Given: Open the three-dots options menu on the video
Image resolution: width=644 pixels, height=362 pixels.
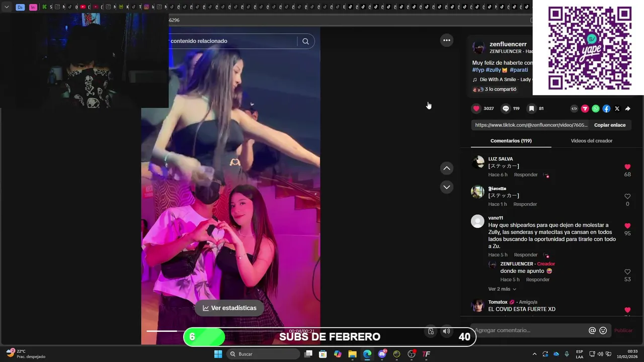Looking at the screenshot, I should pos(447,40).
